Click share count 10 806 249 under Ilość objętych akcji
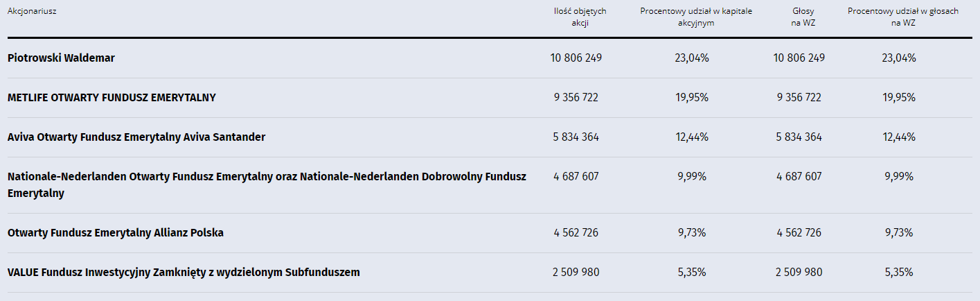980x301 pixels. click(576, 58)
